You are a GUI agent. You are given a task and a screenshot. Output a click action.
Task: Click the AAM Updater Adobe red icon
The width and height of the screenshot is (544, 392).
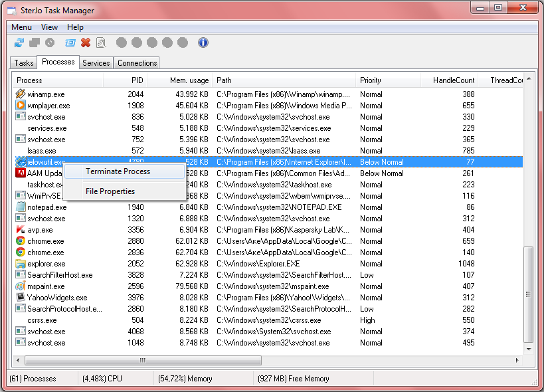pyautogui.click(x=21, y=173)
